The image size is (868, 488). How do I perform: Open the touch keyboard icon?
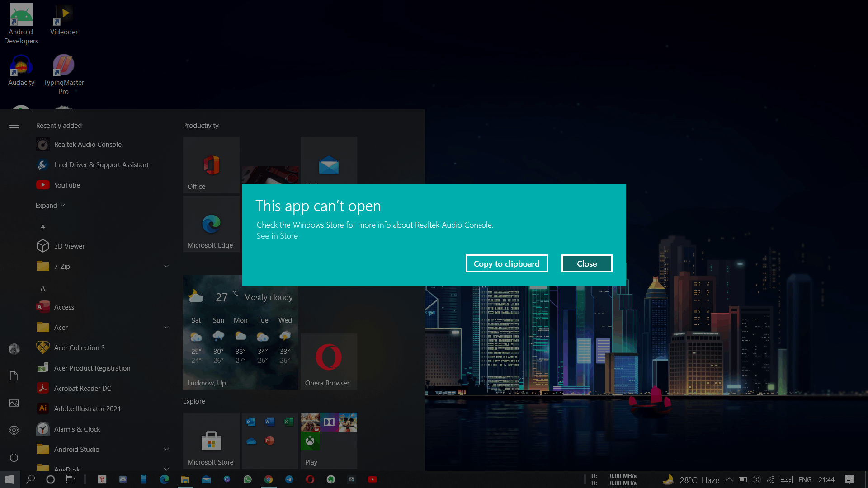pyautogui.click(x=786, y=479)
